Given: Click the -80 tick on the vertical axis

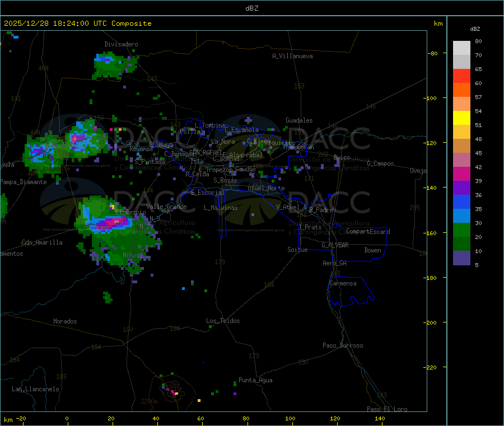Looking at the screenshot, I should click(x=433, y=53).
